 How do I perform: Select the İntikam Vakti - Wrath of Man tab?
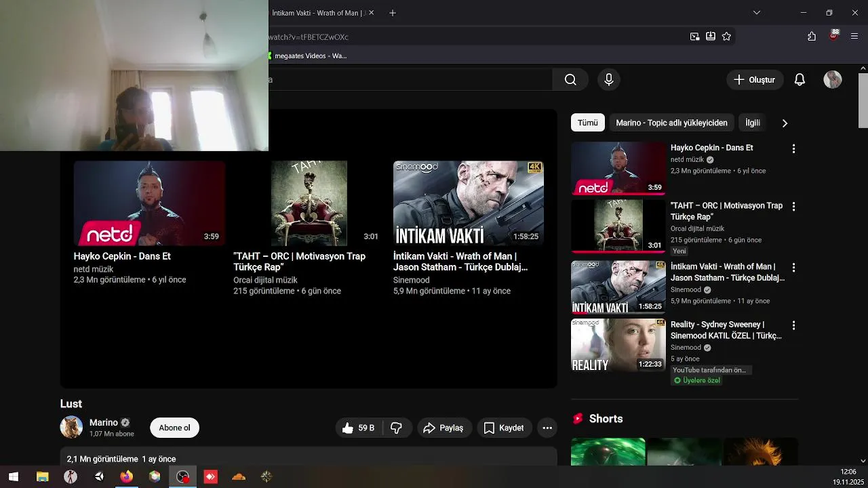coord(319,13)
